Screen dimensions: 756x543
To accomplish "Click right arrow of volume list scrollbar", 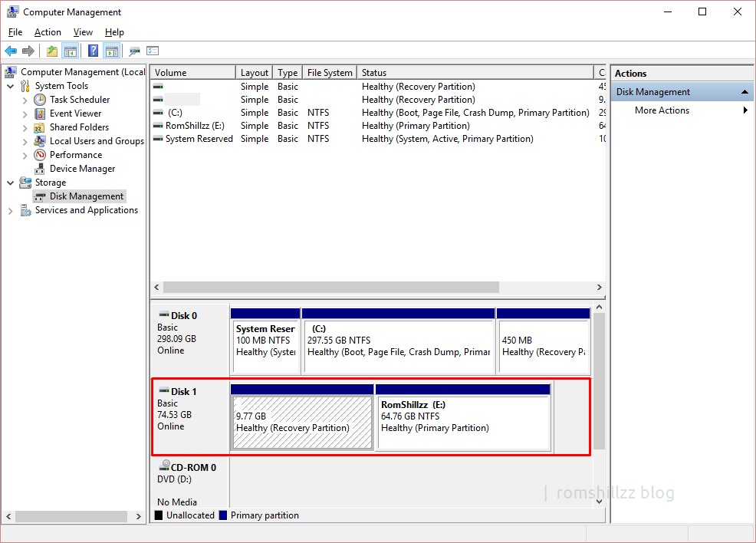I will pyautogui.click(x=600, y=288).
